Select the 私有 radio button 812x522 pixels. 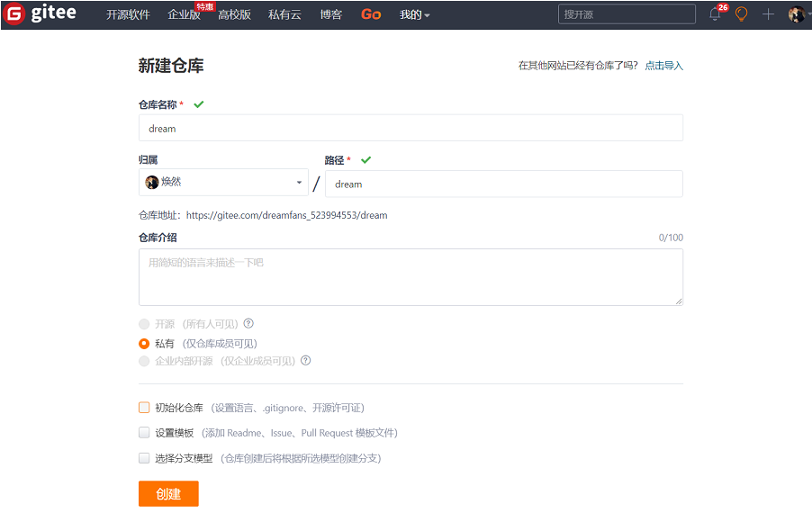click(x=144, y=343)
